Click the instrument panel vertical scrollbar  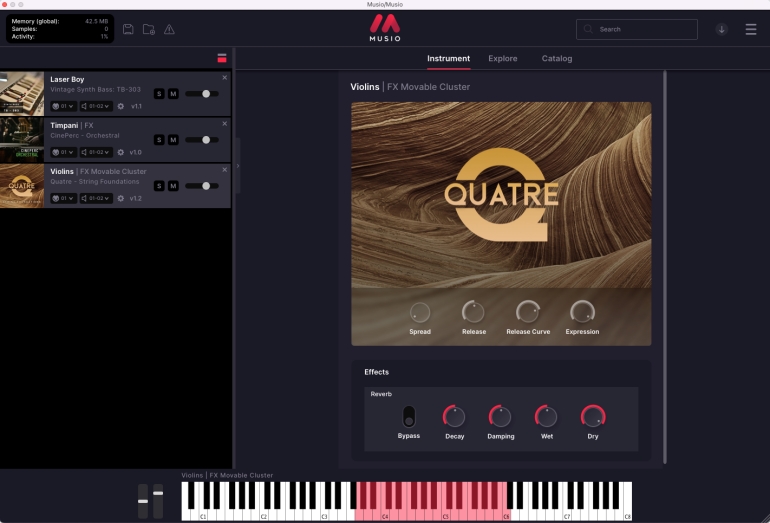(665, 268)
